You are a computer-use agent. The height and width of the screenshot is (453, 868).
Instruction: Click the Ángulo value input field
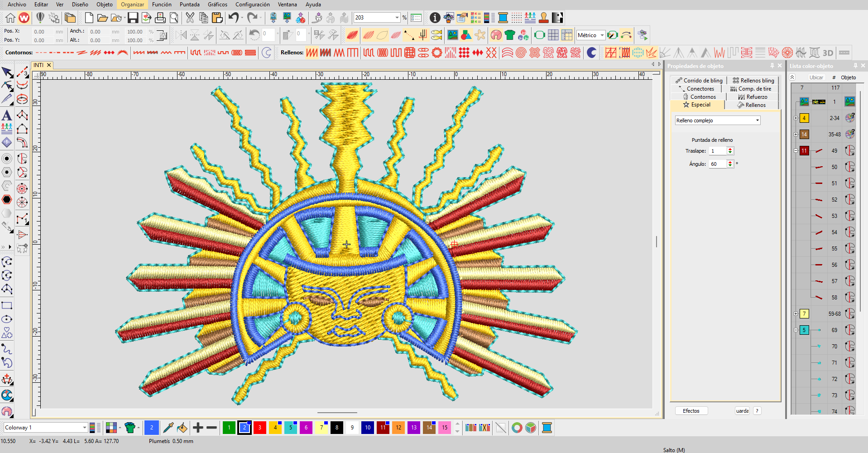[717, 164]
